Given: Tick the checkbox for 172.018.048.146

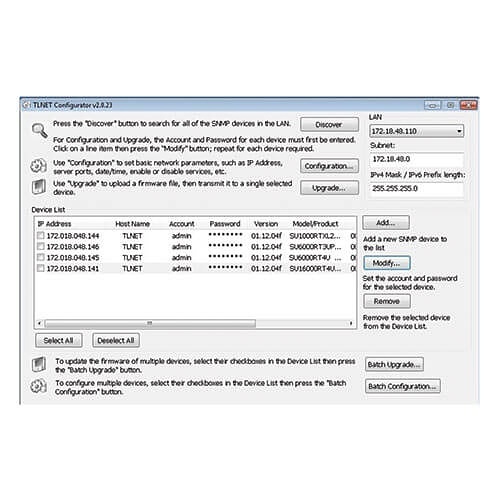Looking at the screenshot, I should (41, 247).
